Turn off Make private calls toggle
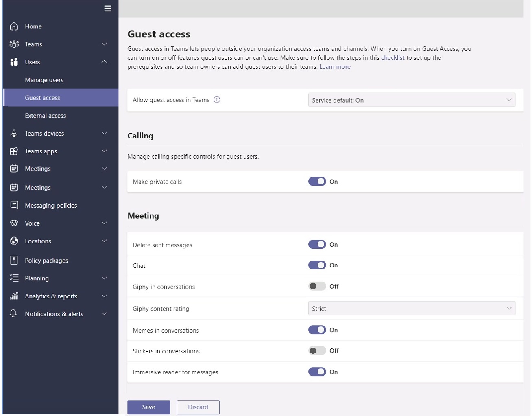This screenshot has width=532, height=416. point(317,182)
